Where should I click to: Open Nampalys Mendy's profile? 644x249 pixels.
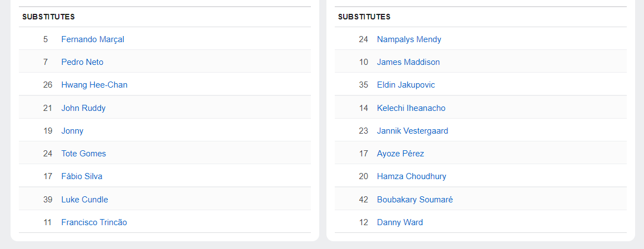coord(409,39)
